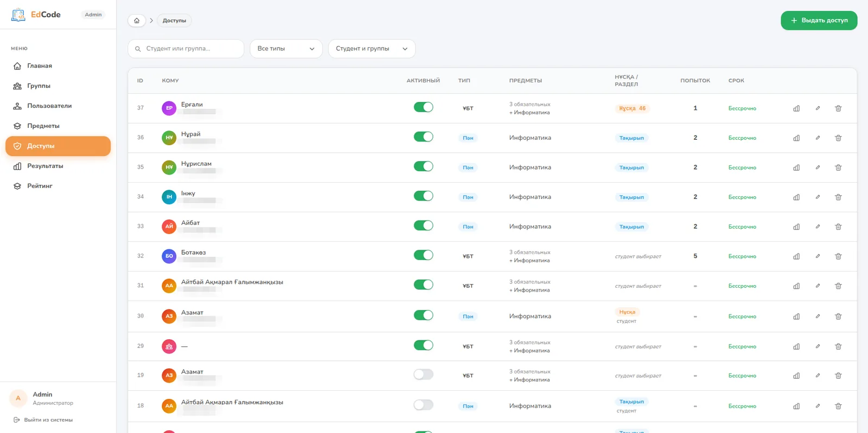Enable active toggle for row 18
Image resolution: width=868 pixels, height=433 pixels.
(x=423, y=405)
